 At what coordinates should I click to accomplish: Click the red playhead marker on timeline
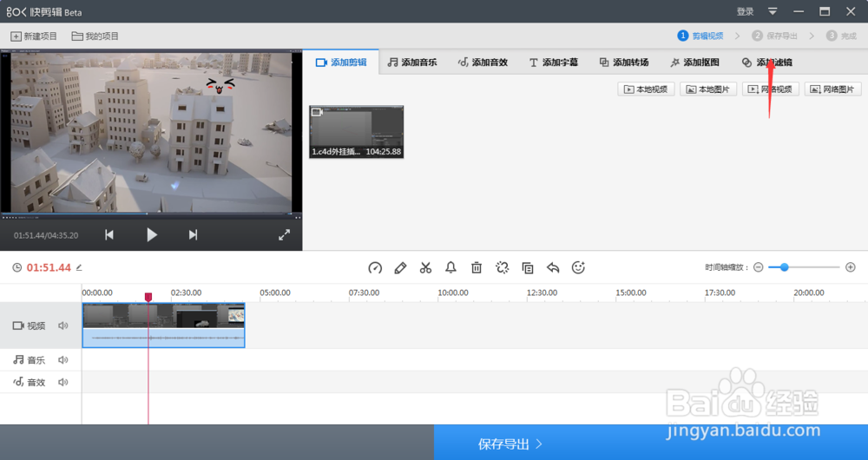point(148,297)
